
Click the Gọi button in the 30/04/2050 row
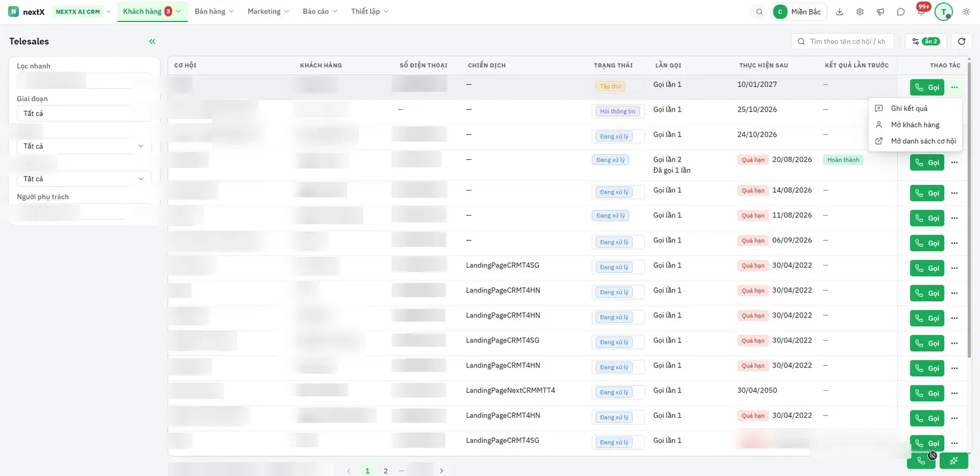click(x=927, y=393)
